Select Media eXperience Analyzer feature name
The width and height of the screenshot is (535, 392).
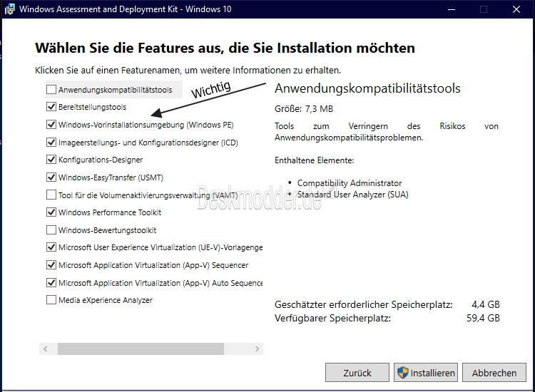pyautogui.click(x=106, y=300)
